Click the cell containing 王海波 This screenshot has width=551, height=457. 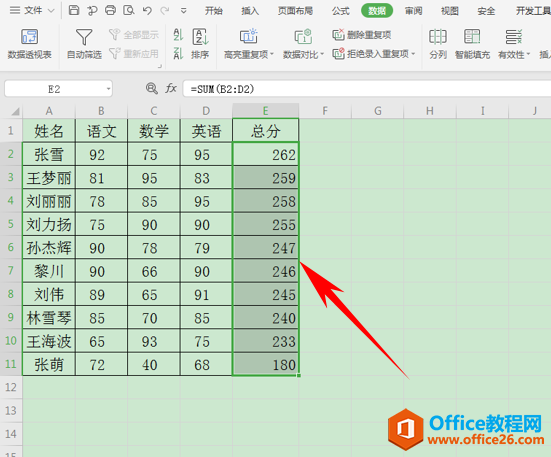(49, 341)
